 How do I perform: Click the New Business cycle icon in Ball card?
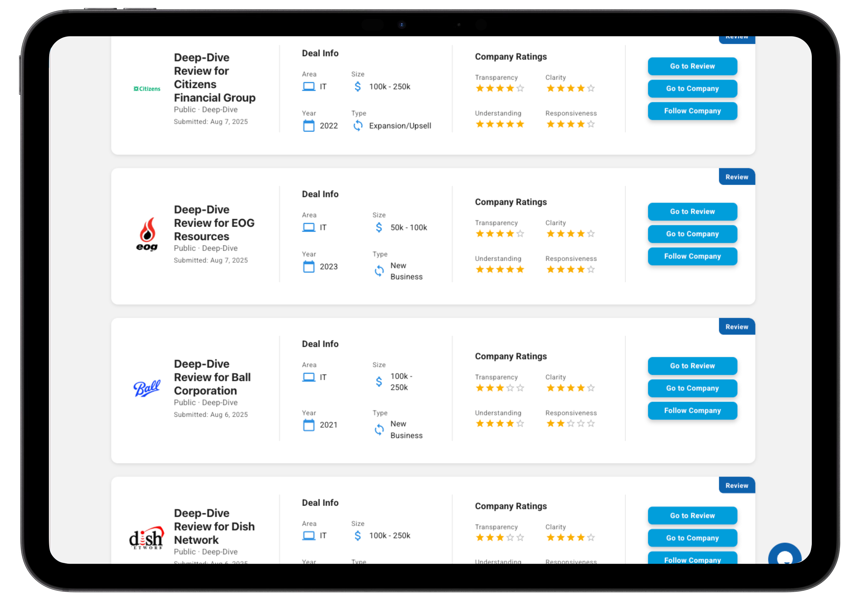tap(379, 430)
